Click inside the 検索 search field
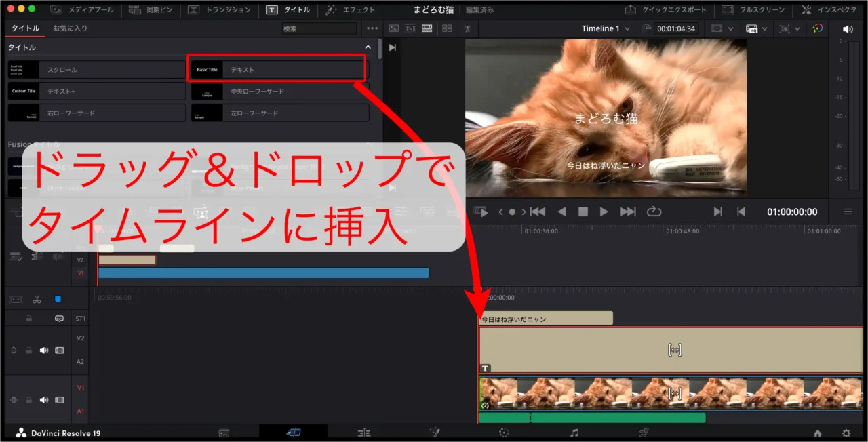The width and height of the screenshot is (868, 442). click(x=319, y=28)
